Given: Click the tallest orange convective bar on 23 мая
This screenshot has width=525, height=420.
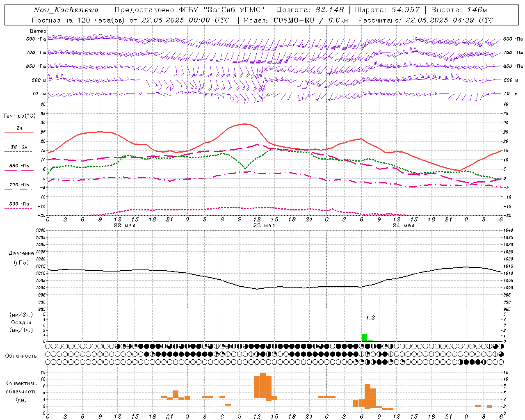Looking at the screenshot, I should pos(263,386).
